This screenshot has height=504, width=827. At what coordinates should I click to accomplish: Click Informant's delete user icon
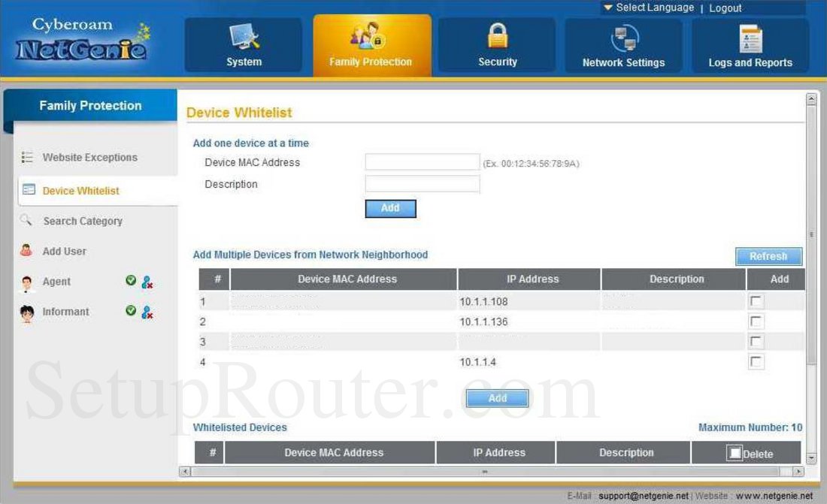click(x=147, y=312)
